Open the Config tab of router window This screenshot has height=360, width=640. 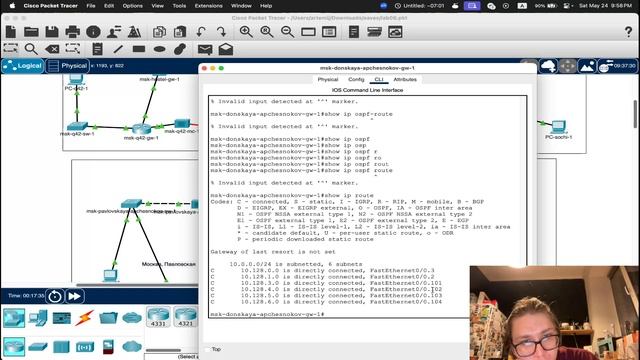(x=356, y=80)
